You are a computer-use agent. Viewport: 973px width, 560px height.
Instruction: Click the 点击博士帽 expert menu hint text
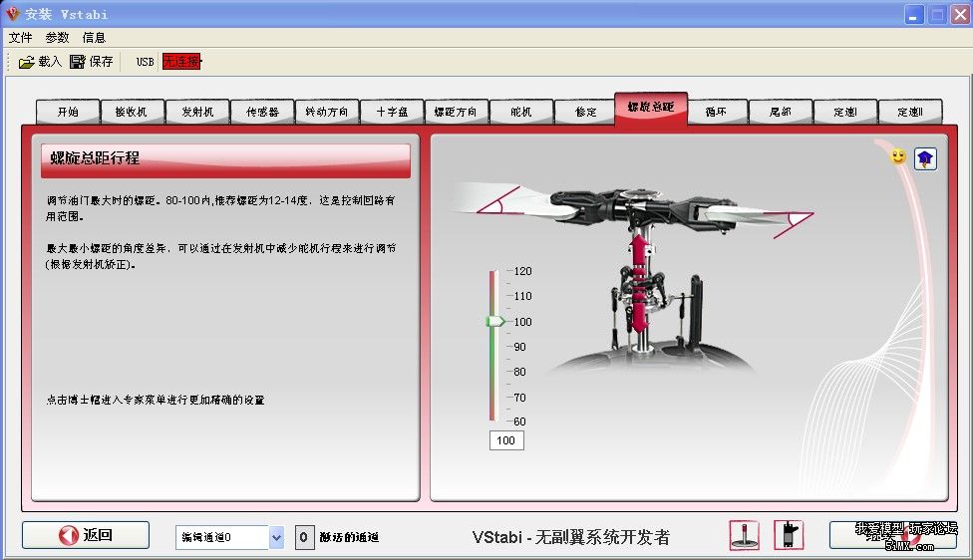[x=156, y=400]
